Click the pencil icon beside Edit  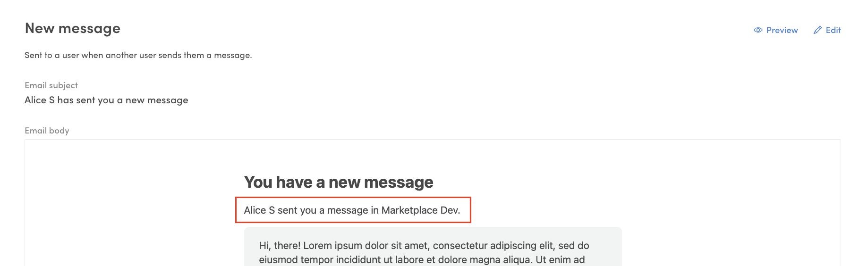817,30
